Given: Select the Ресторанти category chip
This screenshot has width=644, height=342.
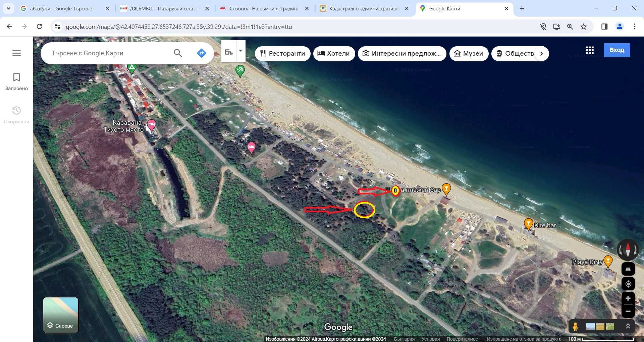Looking at the screenshot, I should click(282, 54).
